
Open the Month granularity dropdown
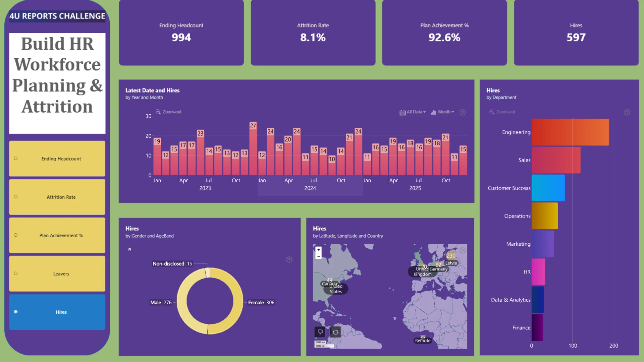point(443,112)
